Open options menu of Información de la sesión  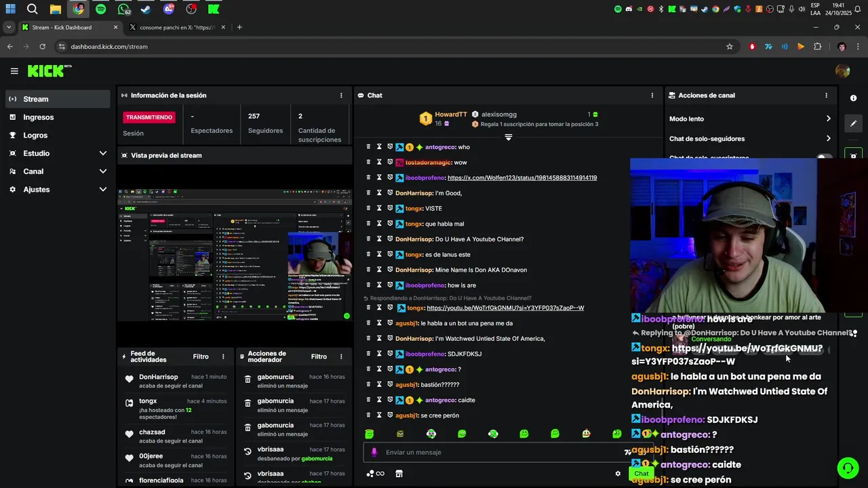coord(341,96)
